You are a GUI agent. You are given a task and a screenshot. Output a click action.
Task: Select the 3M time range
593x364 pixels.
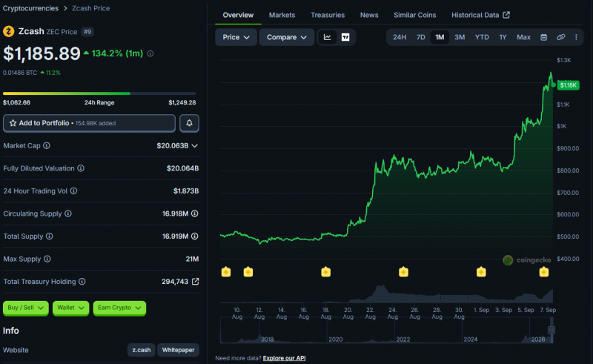(x=460, y=37)
